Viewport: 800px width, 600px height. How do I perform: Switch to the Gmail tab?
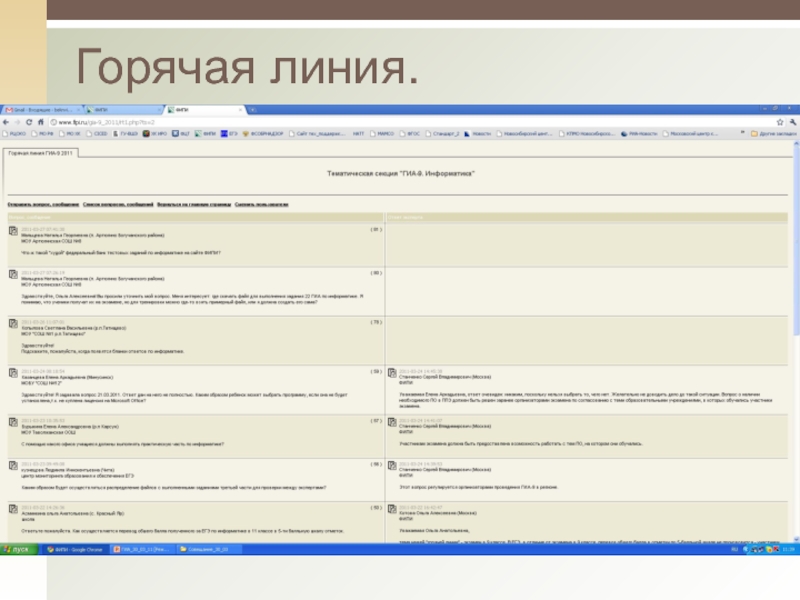pyautogui.click(x=38, y=108)
